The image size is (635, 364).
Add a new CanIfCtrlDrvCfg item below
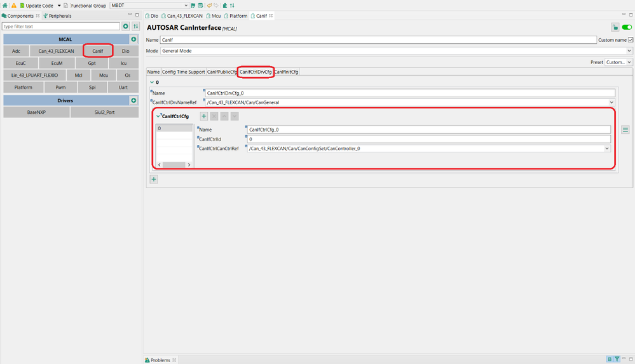click(154, 179)
